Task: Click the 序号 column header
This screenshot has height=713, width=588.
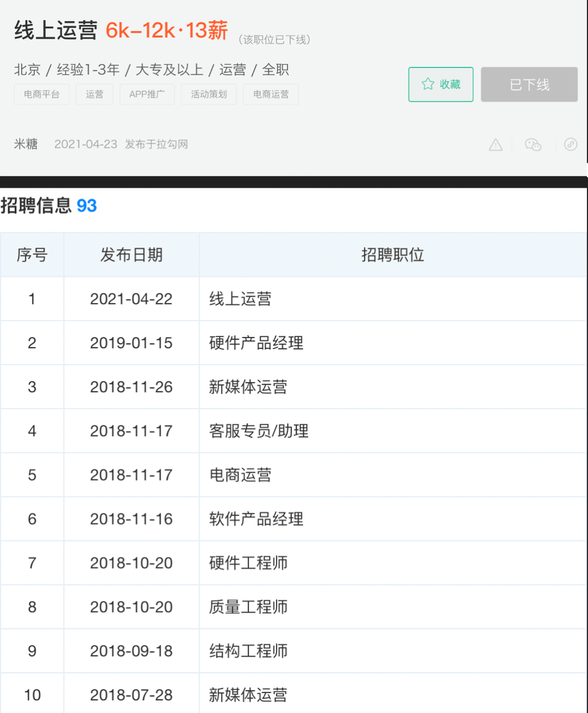Action: click(32, 255)
